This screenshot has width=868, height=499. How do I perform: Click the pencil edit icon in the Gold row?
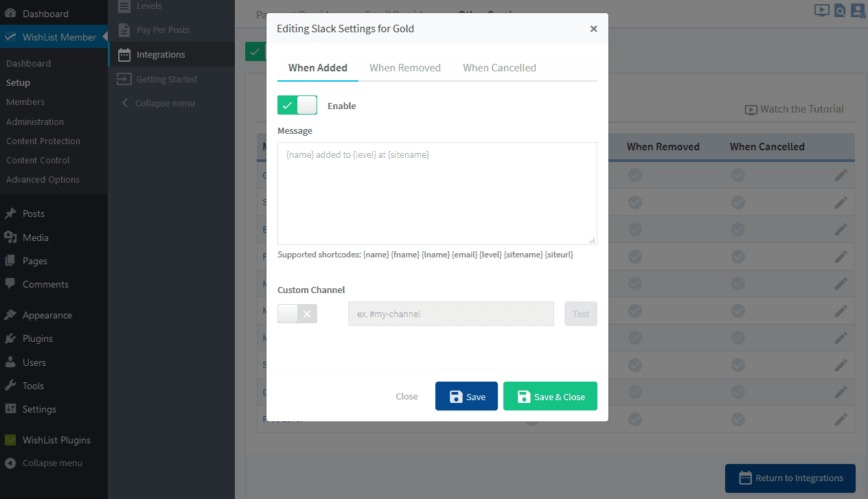tap(841, 175)
